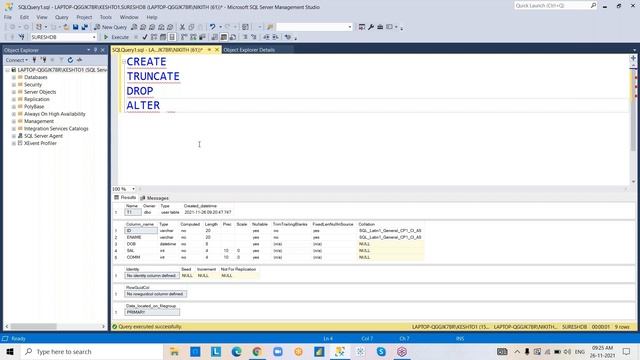
Task: Toggle Results to Grid icon
Action: [x=224, y=37]
